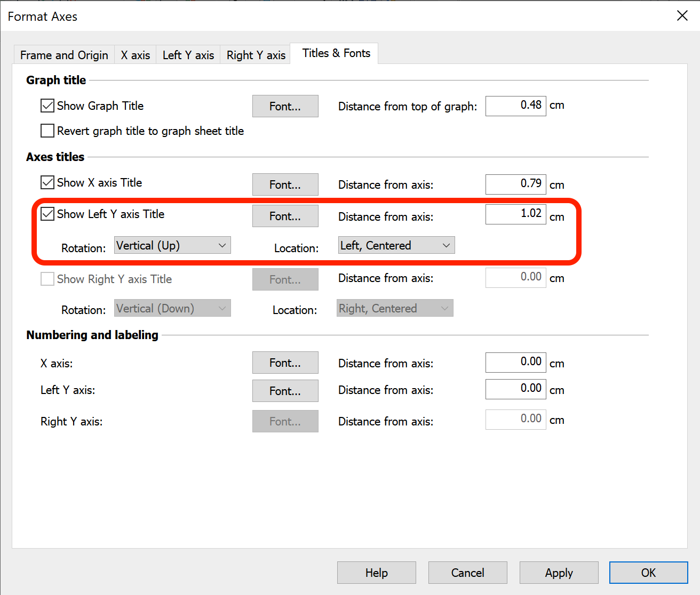Enable Revert graph title to sheet title
The width and height of the screenshot is (700, 595).
click(47, 131)
